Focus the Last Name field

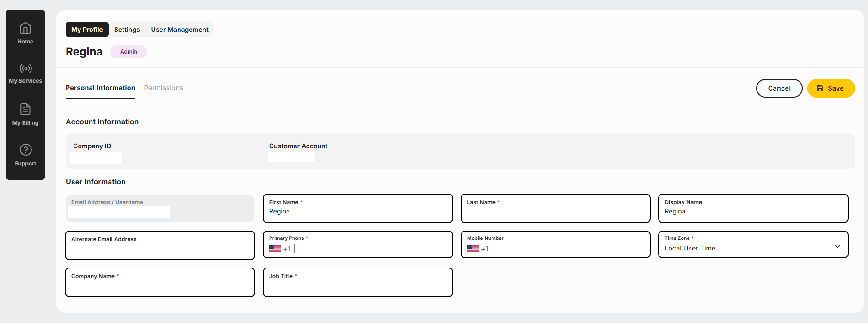pyautogui.click(x=555, y=212)
